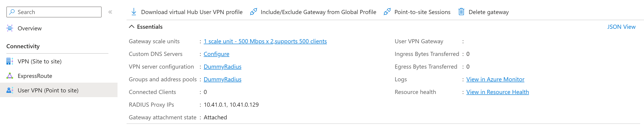Open DummyRadius VPN server configuration link

click(x=222, y=67)
